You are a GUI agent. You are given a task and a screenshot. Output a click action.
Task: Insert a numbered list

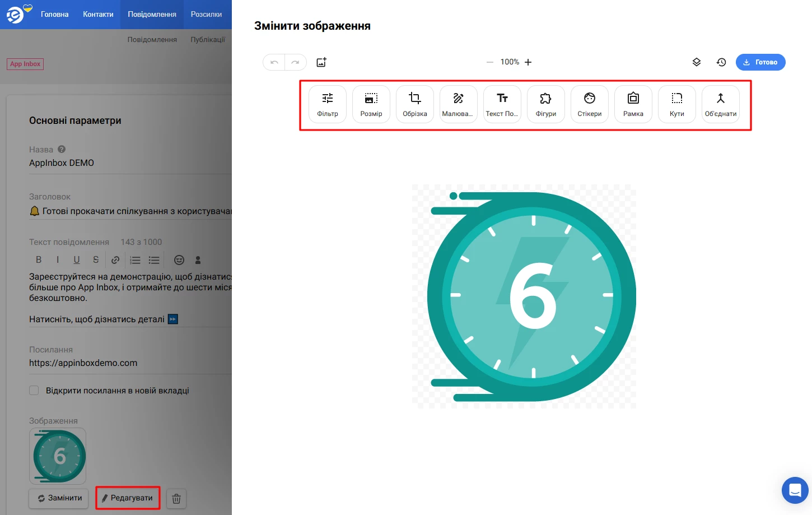135,260
